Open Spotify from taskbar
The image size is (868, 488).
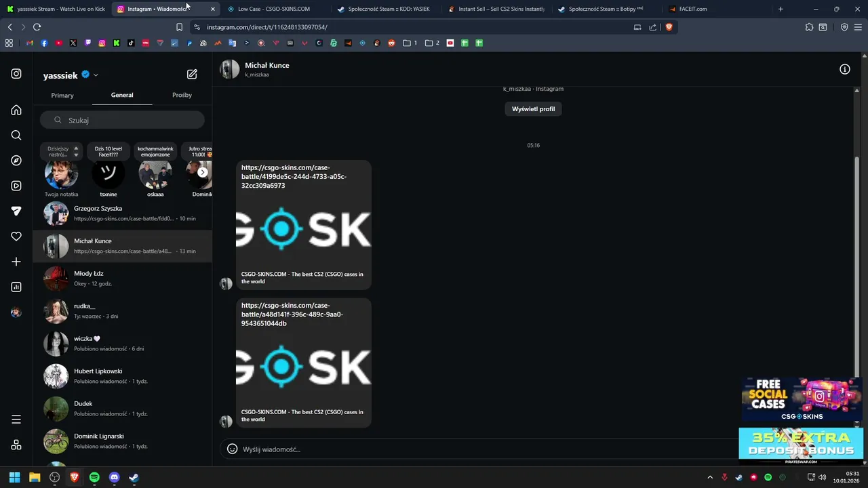(x=94, y=477)
